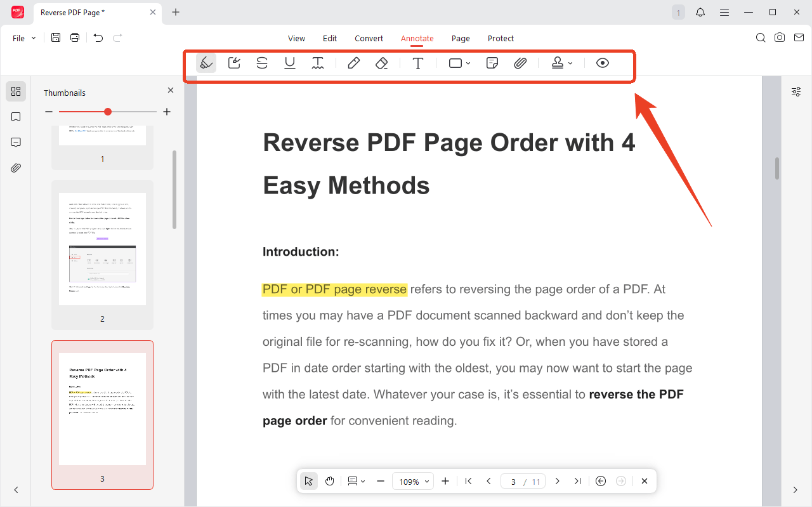Print the document
Screen dimensions: 812x507
click(x=75, y=38)
